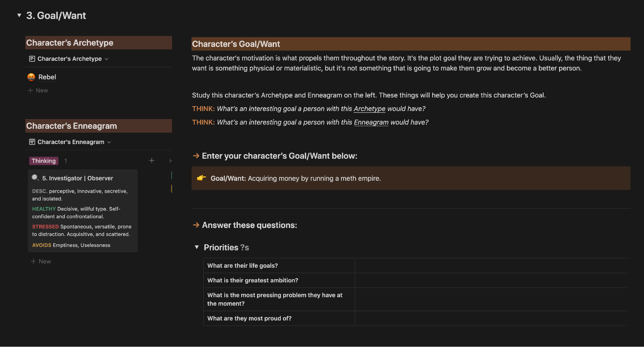Click the add-group plus icon at the board's right edge
Viewport: 644px width, 347px height.
click(x=171, y=160)
